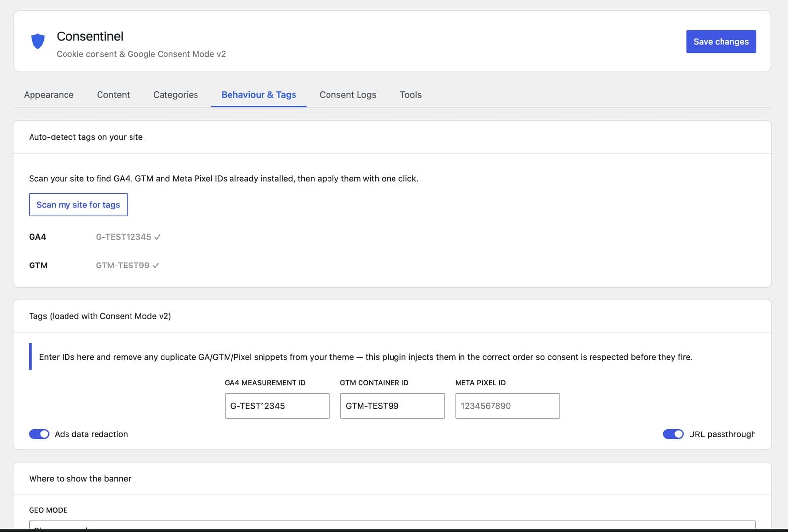Toggle the Ads data redaction switch
The width and height of the screenshot is (788, 532).
coord(39,434)
